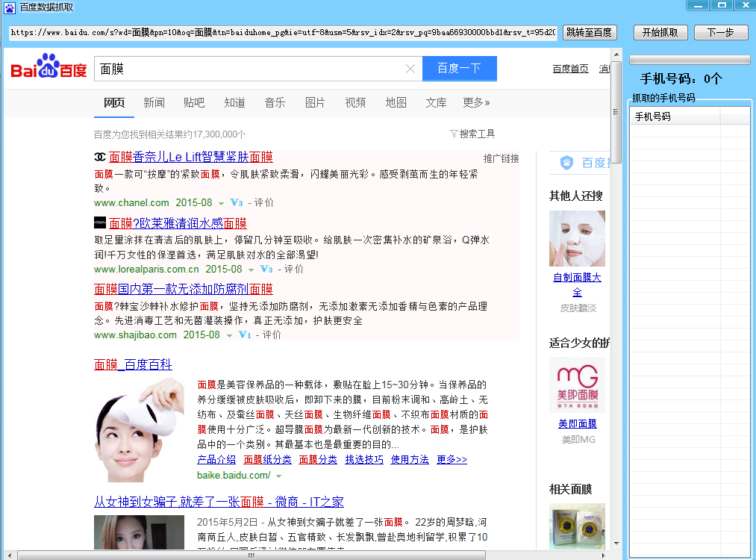Click the Chanel logo icon in first ad

pyautogui.click(x=100, y=158)
